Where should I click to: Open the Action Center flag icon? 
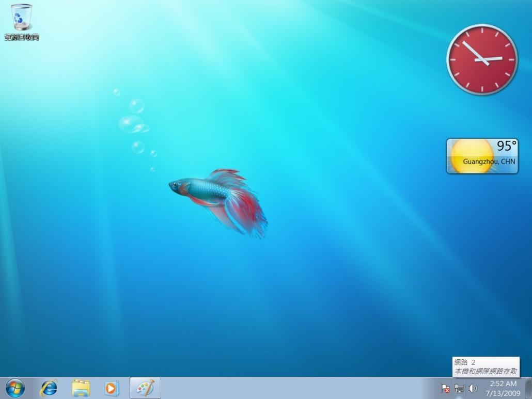(x=445, y=388)
